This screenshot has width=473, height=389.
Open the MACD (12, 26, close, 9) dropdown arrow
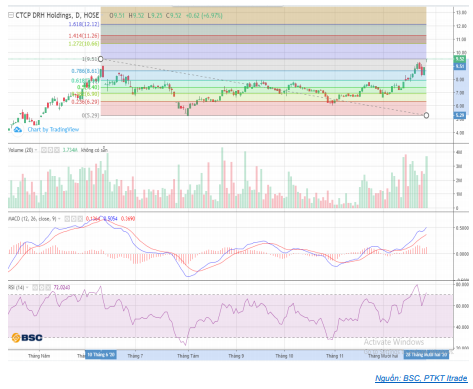[59, 219]
